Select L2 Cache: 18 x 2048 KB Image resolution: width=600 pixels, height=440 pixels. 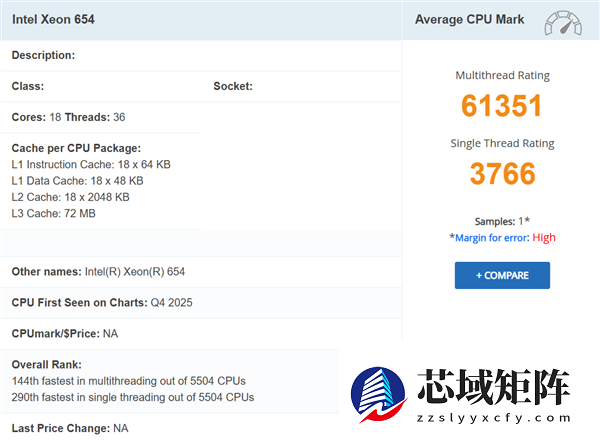coord(70,197)
